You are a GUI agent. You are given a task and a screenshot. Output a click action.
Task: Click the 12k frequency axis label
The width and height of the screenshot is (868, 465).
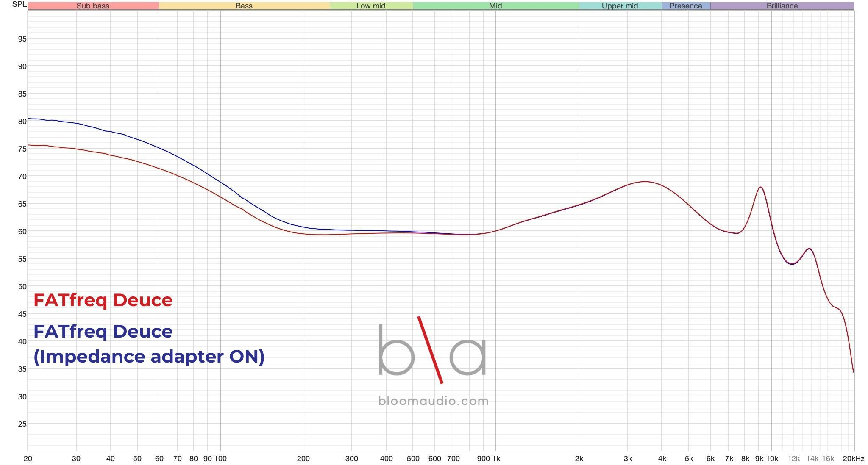[x=793, y=459]
